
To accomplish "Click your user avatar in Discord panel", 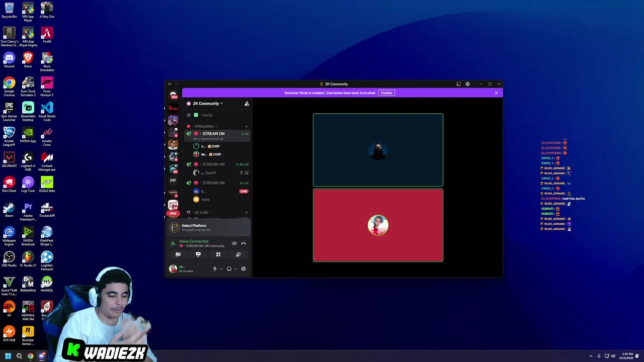I will pos(173,269).
